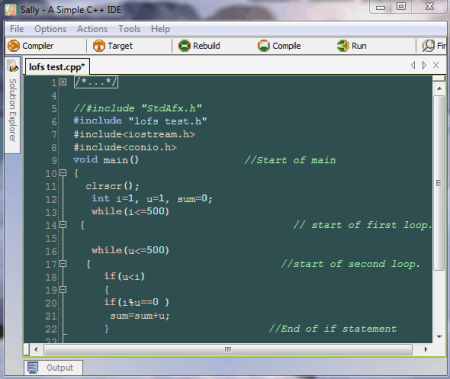Select the lofs test.cpp tab

pos(57,67)
